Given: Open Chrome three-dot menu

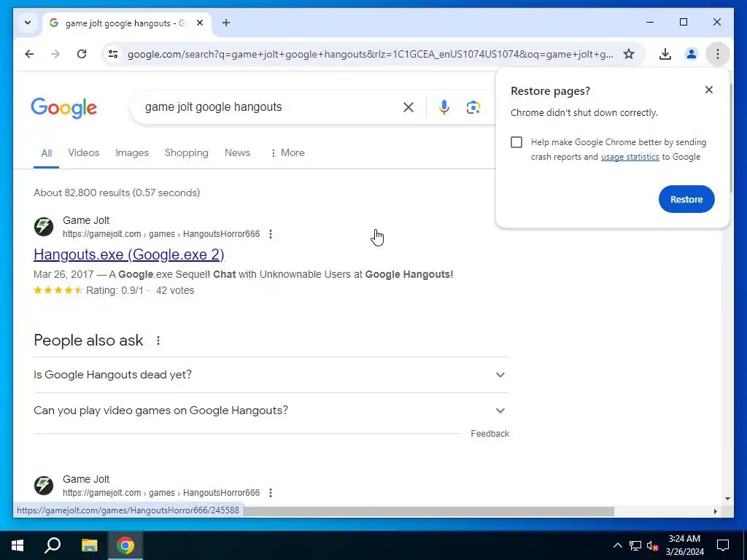Looking at the screenshot, I should tap(718, 54).
